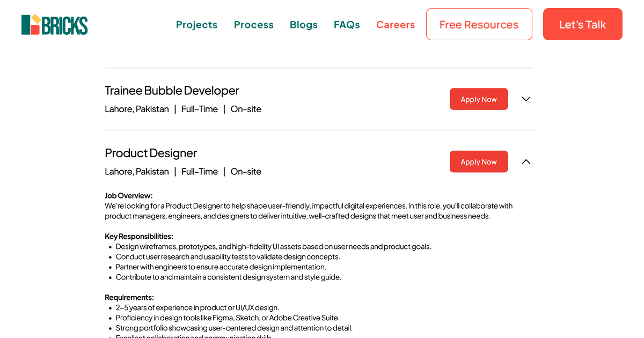Apply Now for the Product Designer role
Image resolution: width=644 pixels, height=338 pixels.
(479, 161)
